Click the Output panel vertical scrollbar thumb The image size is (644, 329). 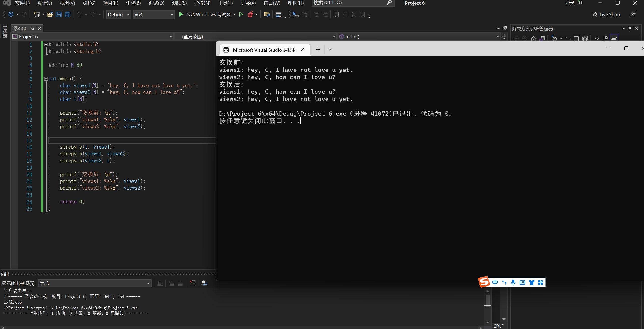point(487,300)
